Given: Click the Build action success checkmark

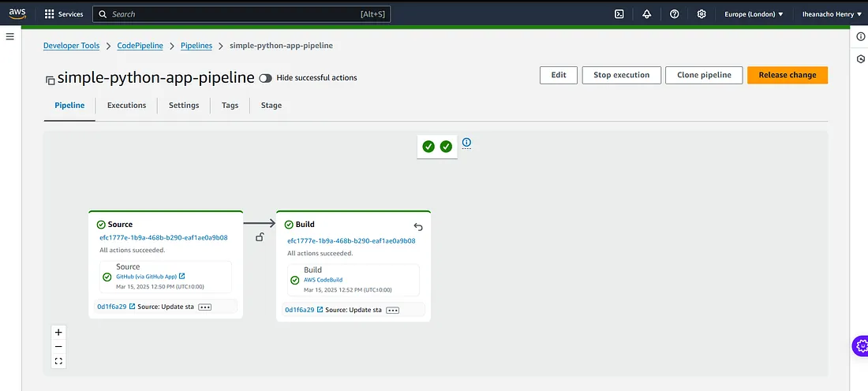Looking at the screenshot, I should tap(295, 281).
